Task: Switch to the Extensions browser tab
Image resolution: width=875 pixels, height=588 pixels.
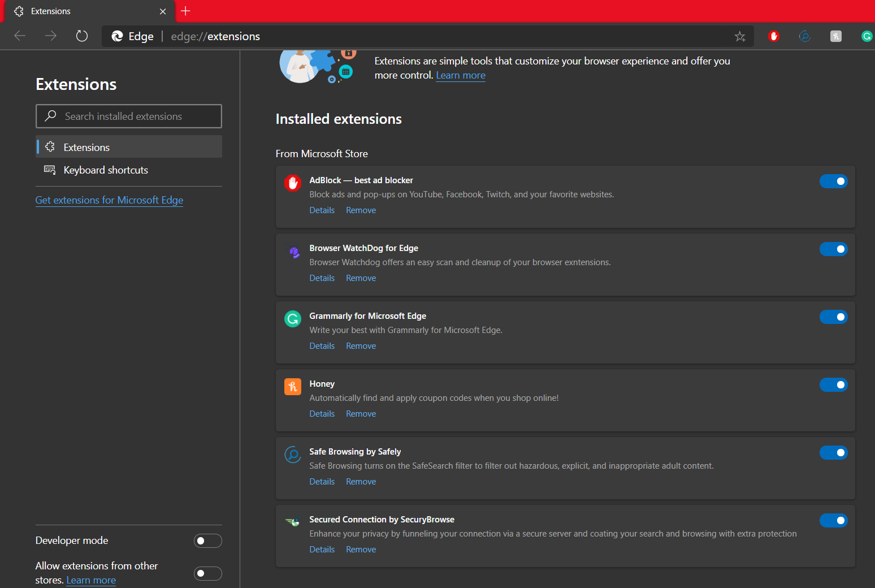Action: [x=89, y=11]
